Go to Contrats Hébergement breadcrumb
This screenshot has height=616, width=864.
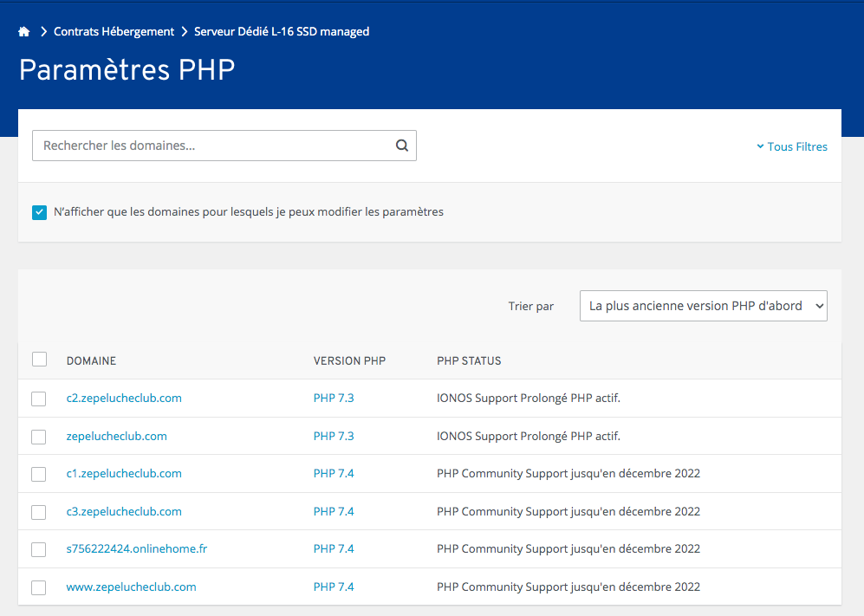(x=114, y=32)
